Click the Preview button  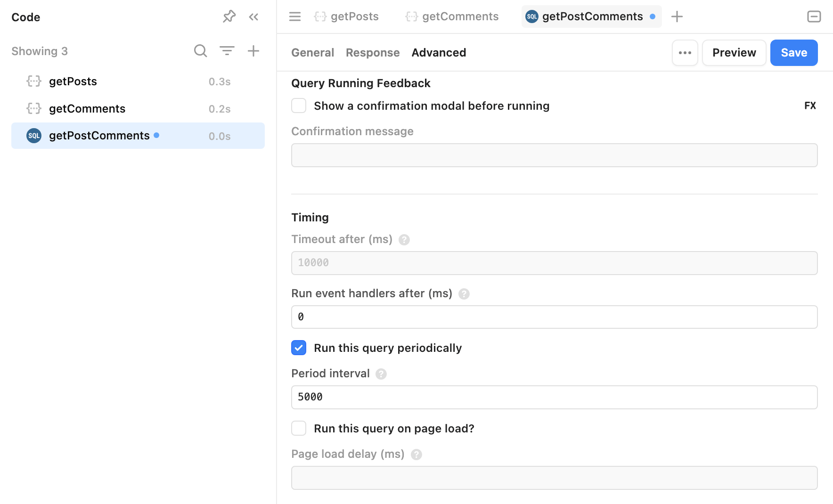pos(734,53)
